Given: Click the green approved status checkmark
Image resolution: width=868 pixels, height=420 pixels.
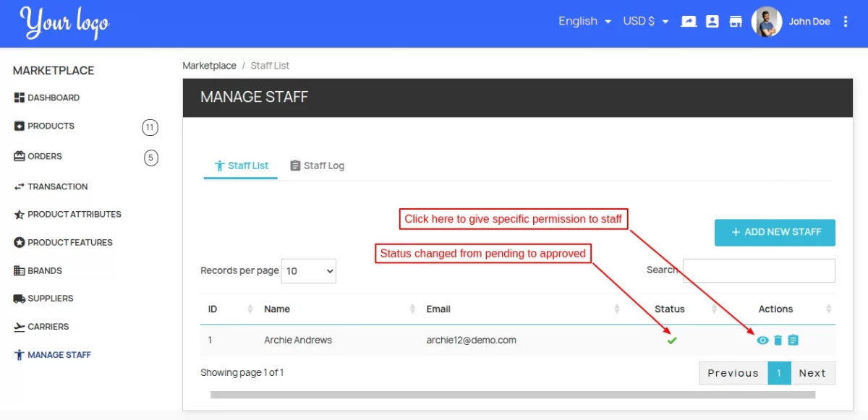Looking at the screenshot, I should [671, 340].
